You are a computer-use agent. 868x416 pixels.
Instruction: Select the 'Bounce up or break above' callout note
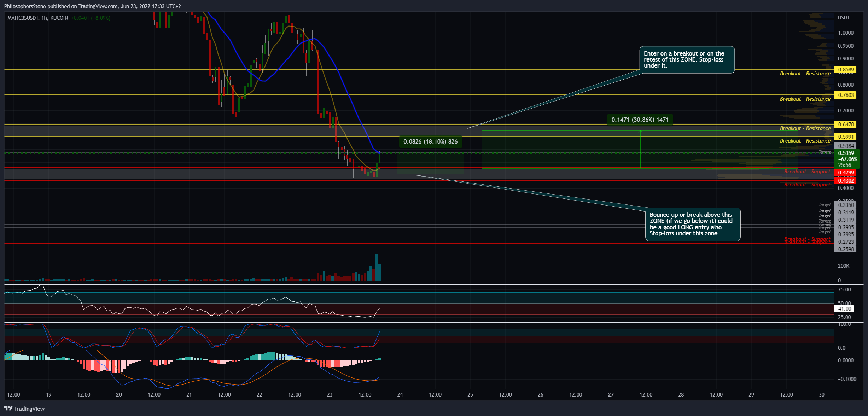[x=693, y=224]
